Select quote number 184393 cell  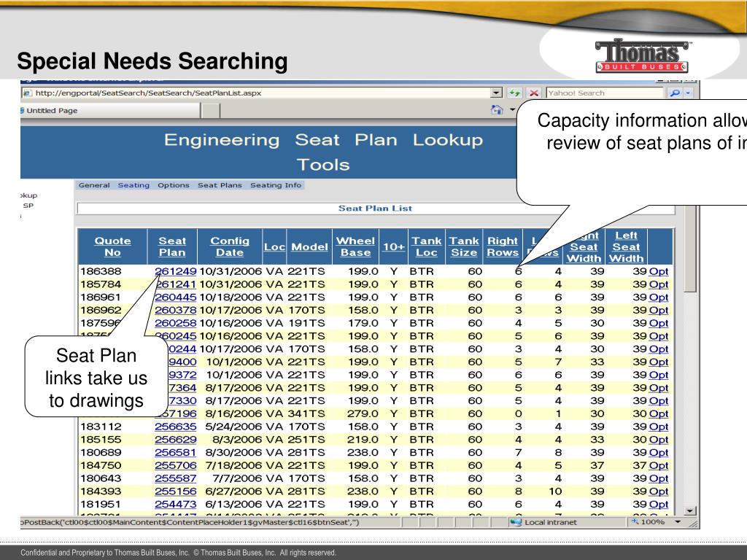tap(101, 491)
